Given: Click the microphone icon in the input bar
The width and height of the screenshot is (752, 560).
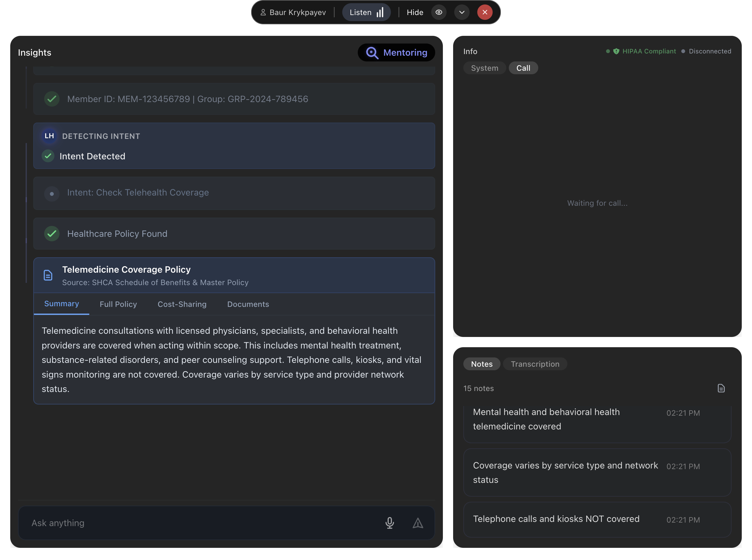Looking at the screenshot, I should coord(389,523).
